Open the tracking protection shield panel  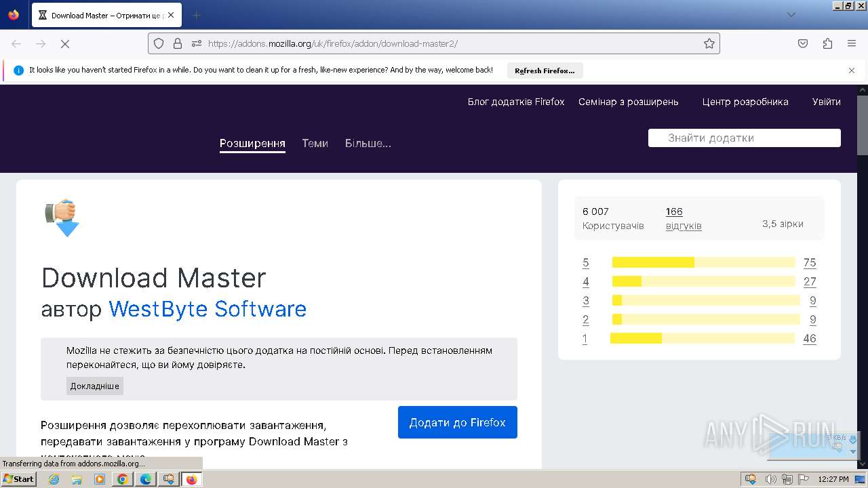(159, 43)
